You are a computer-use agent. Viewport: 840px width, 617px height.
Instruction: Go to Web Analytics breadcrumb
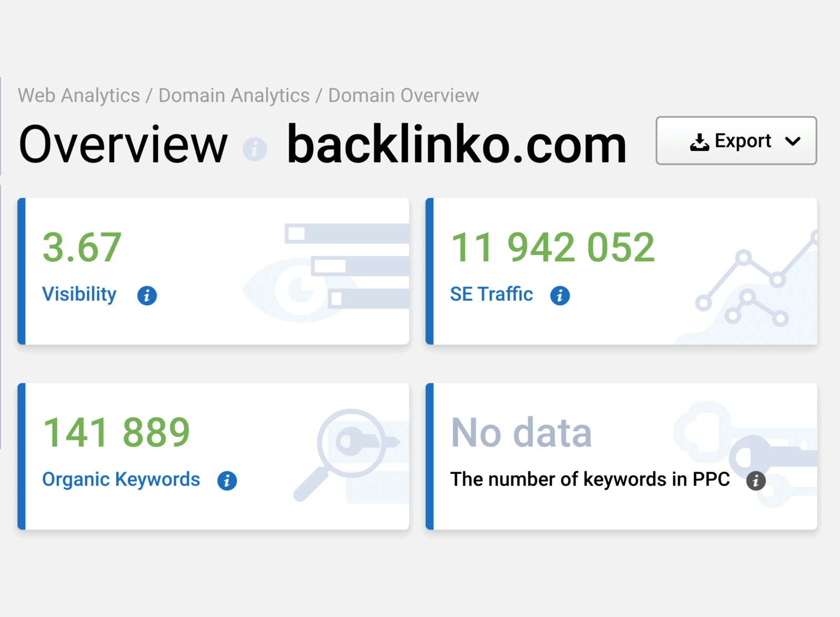(x=79, y=95)
